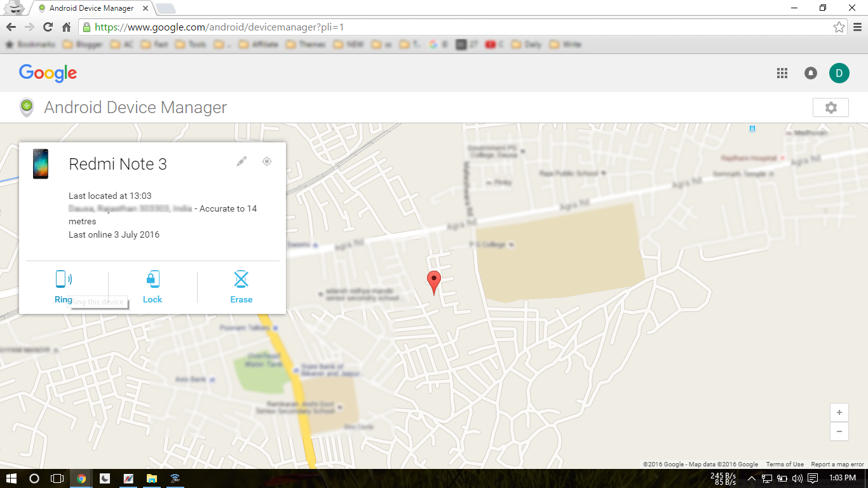This screenshot has height=488, width=868.
Task: Reload the current page
Action: [48, 27]
